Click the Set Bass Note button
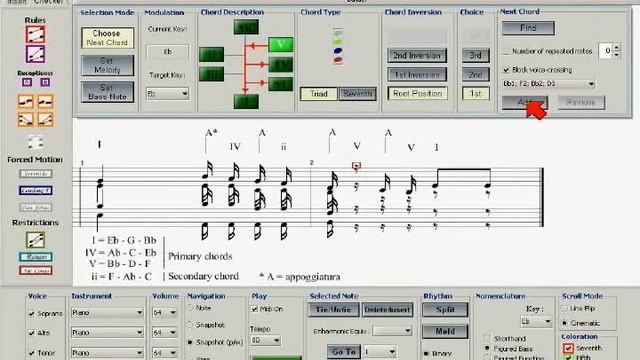 pyautogui.click(x=107, y=92)
